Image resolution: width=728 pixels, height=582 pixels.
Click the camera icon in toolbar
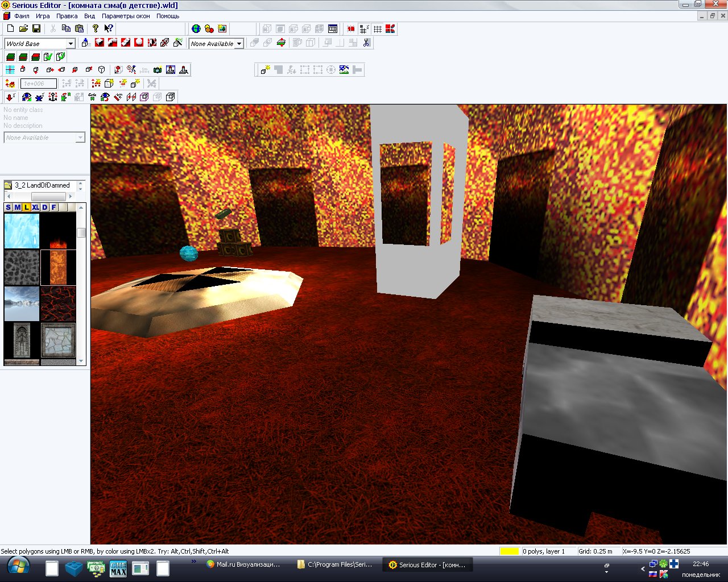click(x=158, y=70)
